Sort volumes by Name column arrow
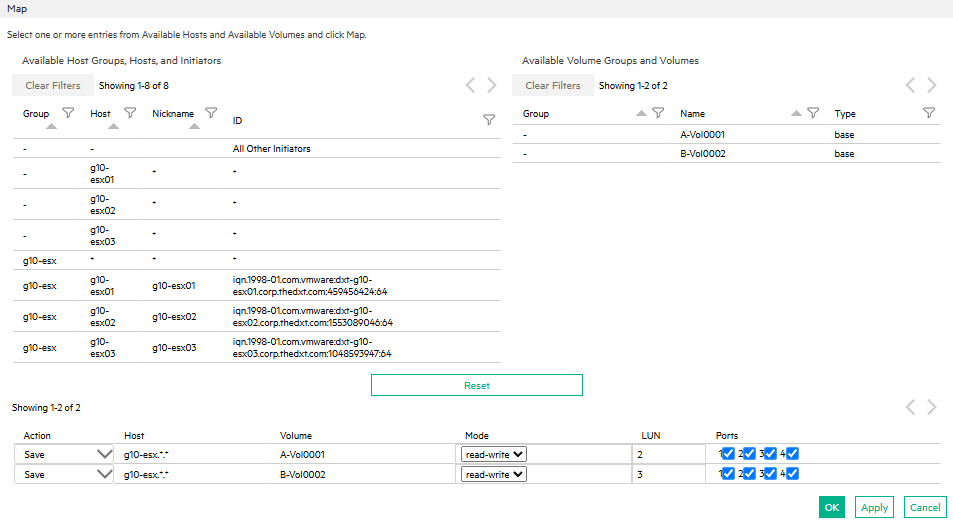The height and width of the screenshot is (523, 953). [x=796, y=113]
